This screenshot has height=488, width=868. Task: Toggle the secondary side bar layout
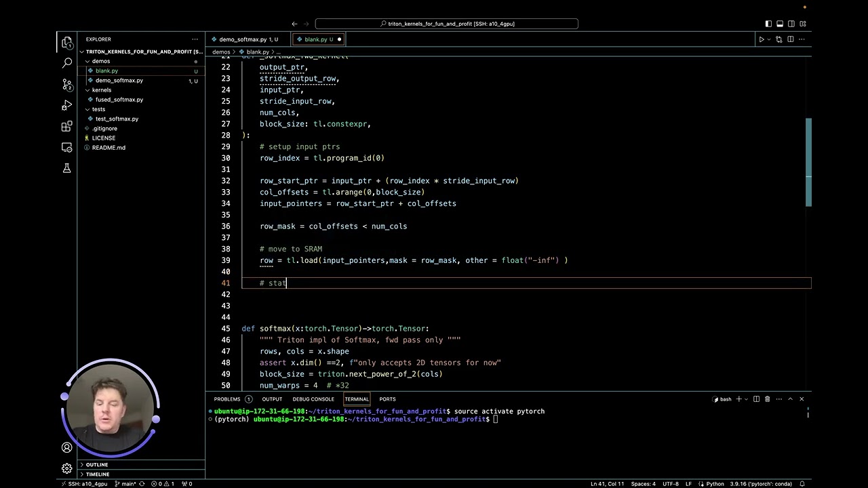tap(791, 24)
